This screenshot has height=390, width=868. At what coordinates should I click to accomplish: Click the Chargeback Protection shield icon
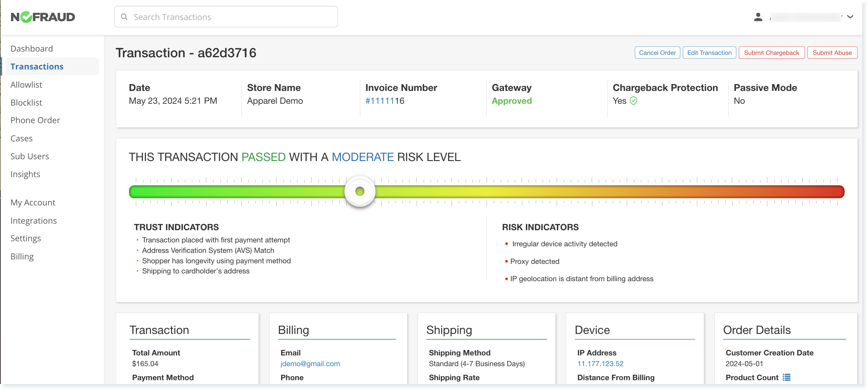pyautogui.click(x=633, y=100)
